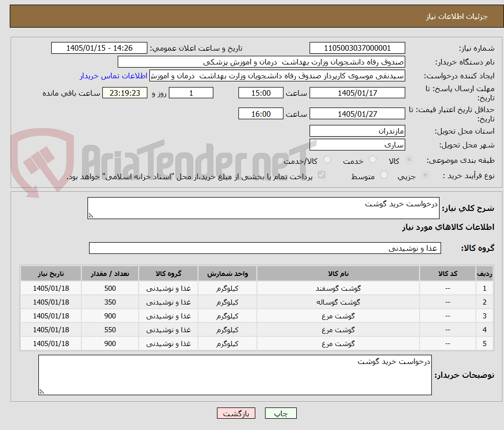Viewport: 504px width, 430px height.
Task: Click the گوشت گوساله item name
Action: (338, 303)
